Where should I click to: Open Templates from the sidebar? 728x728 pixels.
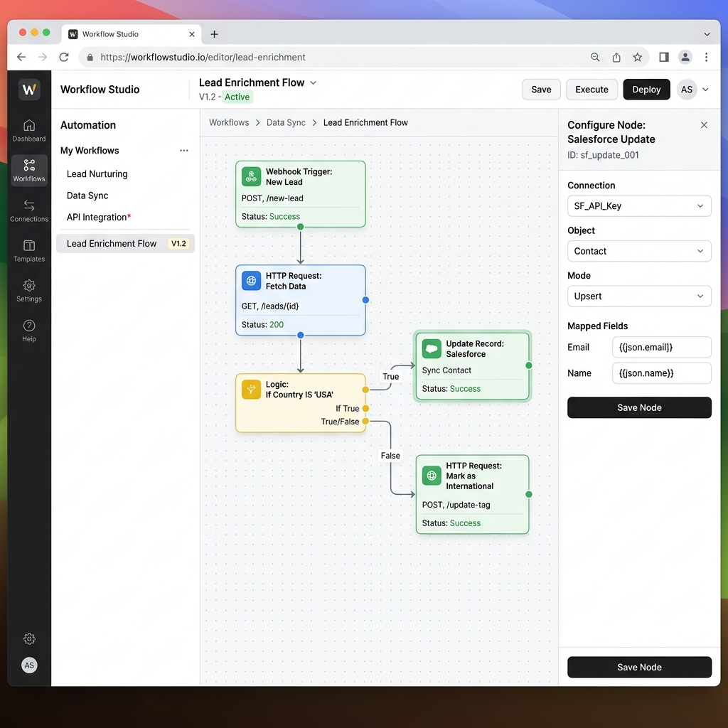[29, 250]
